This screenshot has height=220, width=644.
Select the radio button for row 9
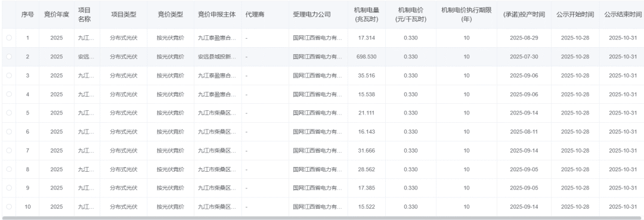tap(9, 188)
